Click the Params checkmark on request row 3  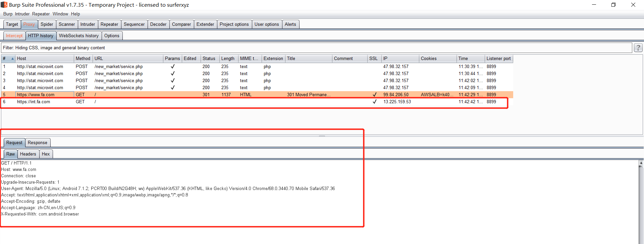click(173, 80)
